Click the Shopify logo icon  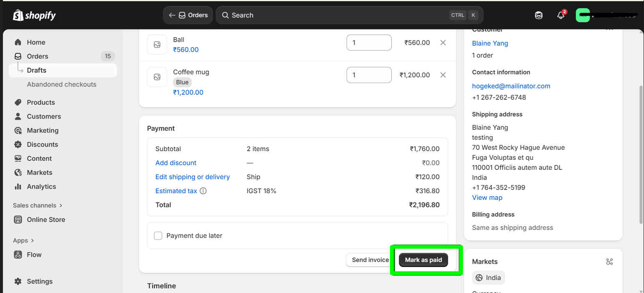coord(18,15)
